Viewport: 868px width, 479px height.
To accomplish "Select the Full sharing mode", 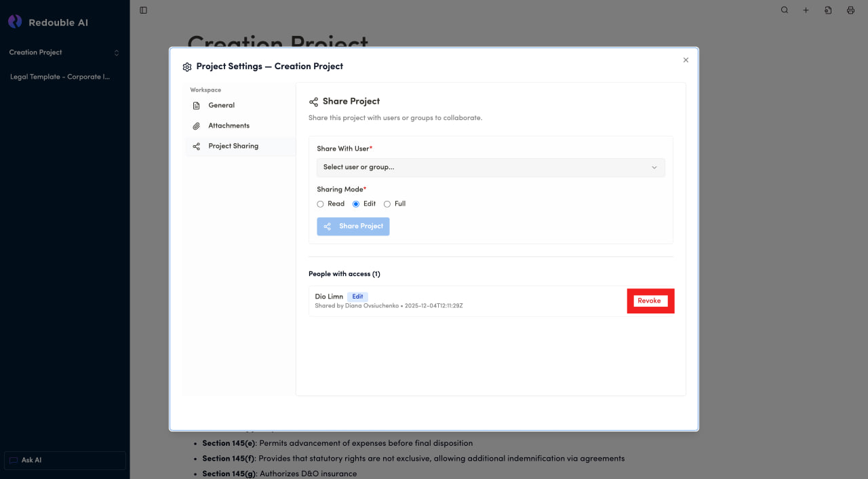I will click(x=387, y=204).
